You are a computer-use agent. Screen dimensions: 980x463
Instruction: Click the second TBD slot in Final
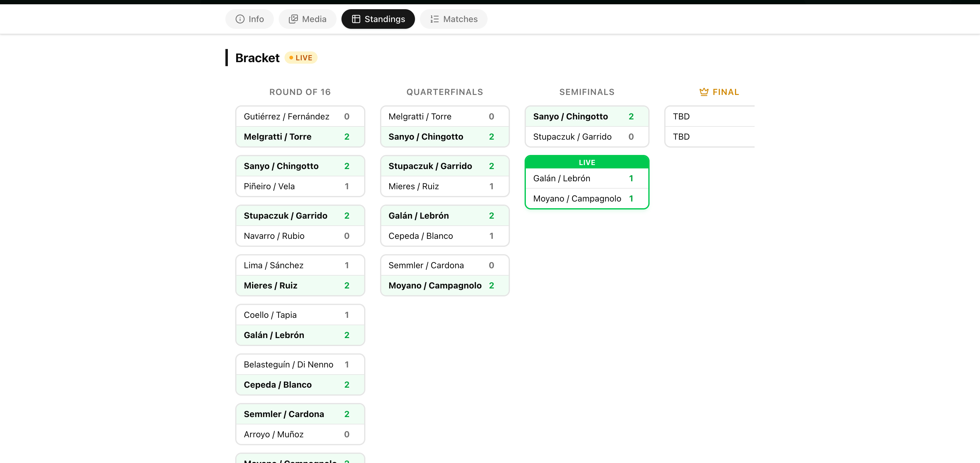click(x=710, y=137)
